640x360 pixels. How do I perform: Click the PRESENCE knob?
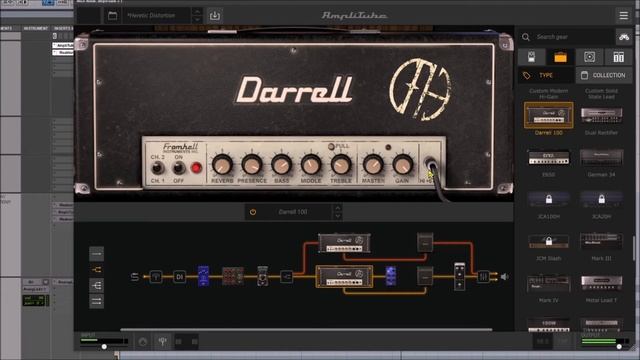click(251, 165)
